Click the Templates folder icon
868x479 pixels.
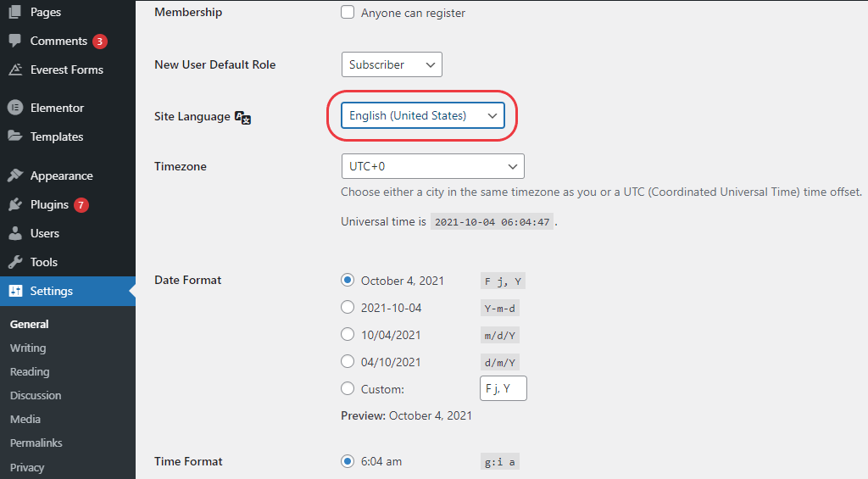(15, 136)
